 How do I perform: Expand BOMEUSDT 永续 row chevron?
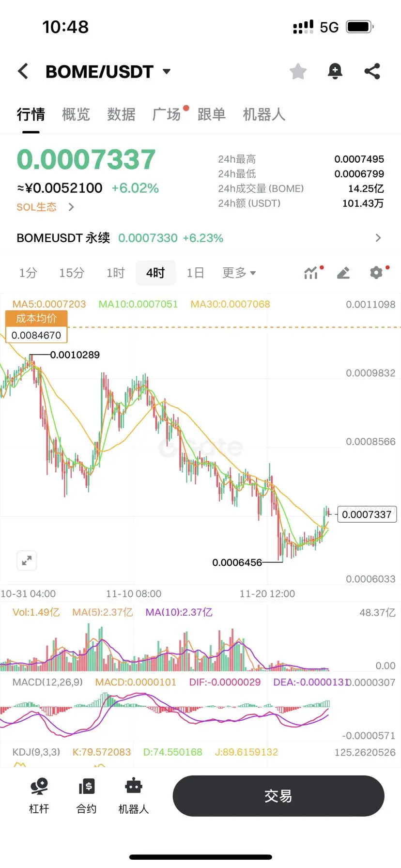(378, 238)
